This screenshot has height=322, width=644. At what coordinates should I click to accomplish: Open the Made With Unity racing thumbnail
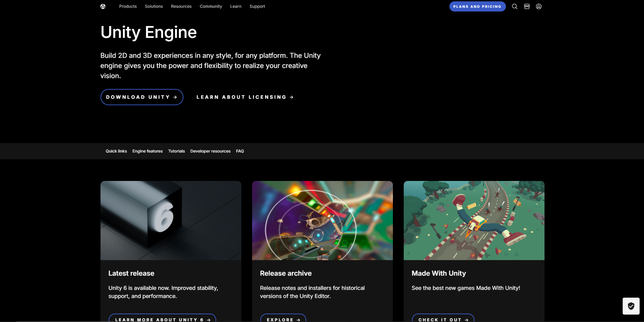click(474, 221)
